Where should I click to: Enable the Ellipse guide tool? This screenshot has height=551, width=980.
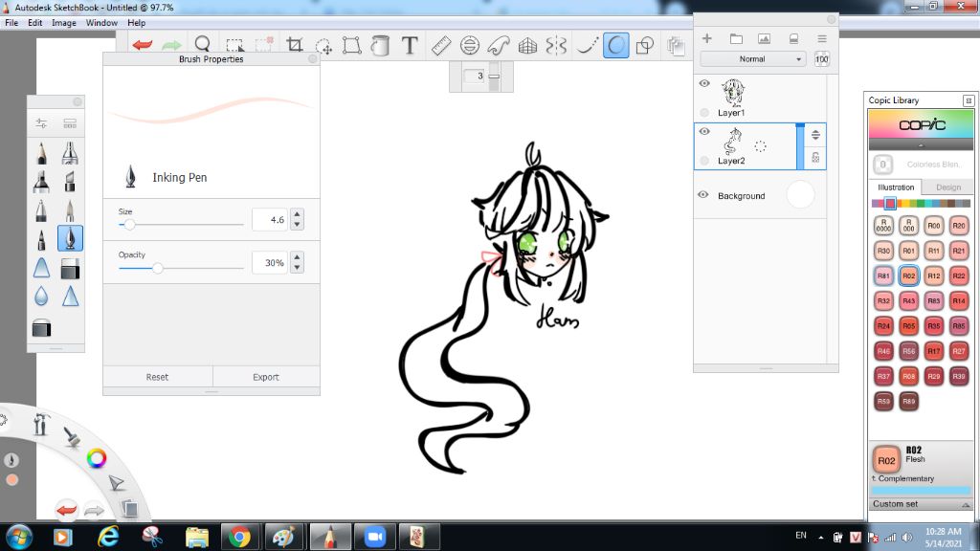coord(469,46)
